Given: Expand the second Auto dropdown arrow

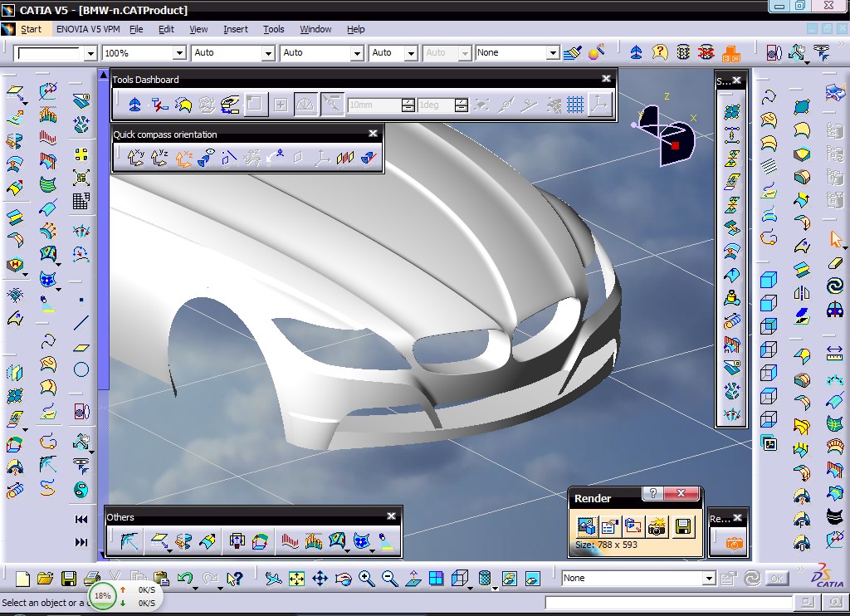Looking at the screenshot, I should coord(357,53).
